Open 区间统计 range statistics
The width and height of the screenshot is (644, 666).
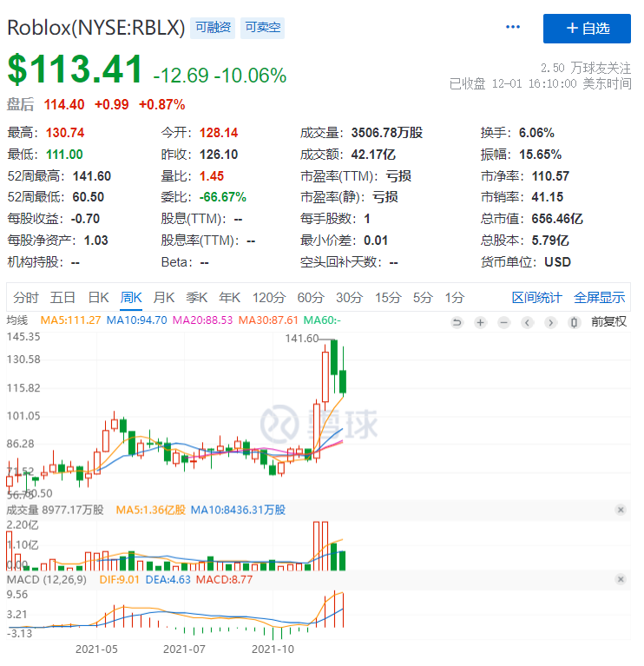pyautogui.click(x=536, y=298)
